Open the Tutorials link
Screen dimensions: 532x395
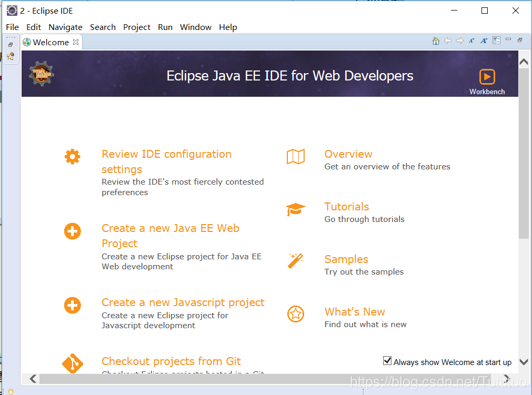tap(346, 207)
